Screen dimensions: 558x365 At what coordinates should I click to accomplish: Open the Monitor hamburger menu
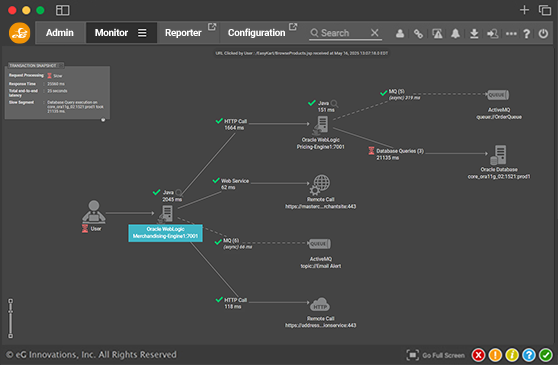[142, 33]
